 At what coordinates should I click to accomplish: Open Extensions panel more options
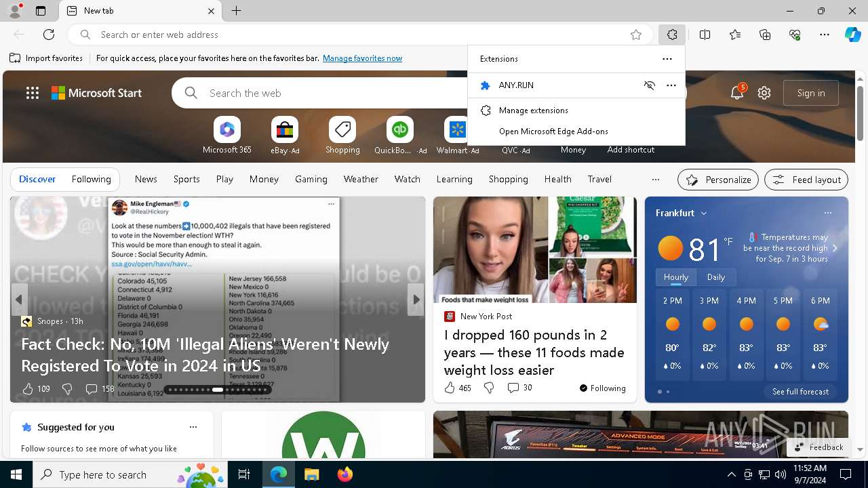(667, 59)
